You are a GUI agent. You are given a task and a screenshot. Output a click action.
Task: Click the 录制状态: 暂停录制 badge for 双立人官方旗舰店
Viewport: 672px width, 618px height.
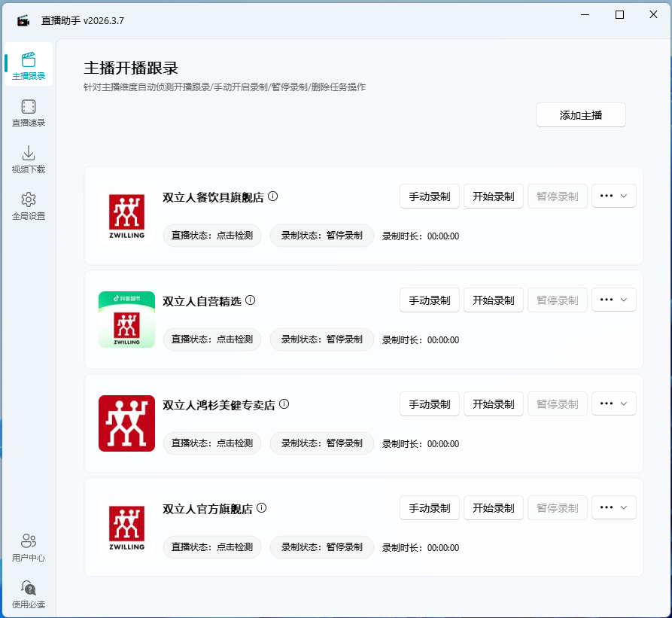(321, 547)
